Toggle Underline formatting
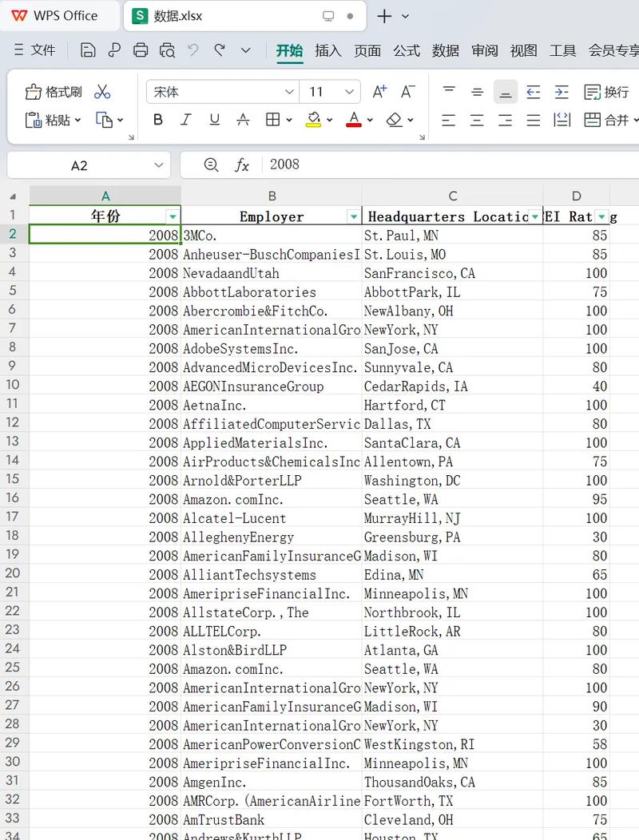 click(x=214, y=120)
